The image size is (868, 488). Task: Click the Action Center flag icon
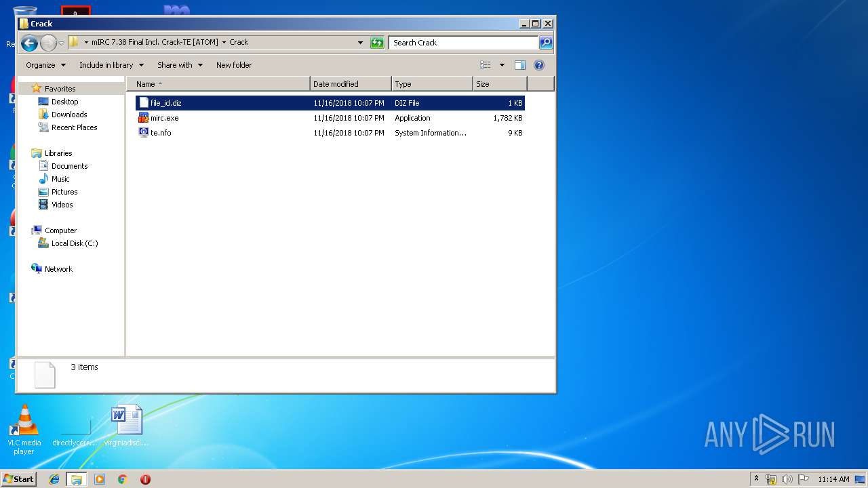click(803, 479)
